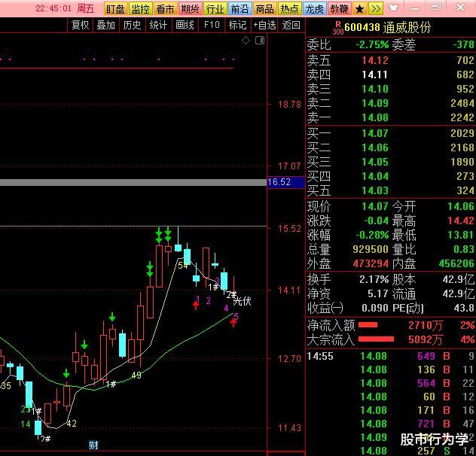
Task: Click the stock name 600438 通威股份
Action: click(x=388, y=28)
